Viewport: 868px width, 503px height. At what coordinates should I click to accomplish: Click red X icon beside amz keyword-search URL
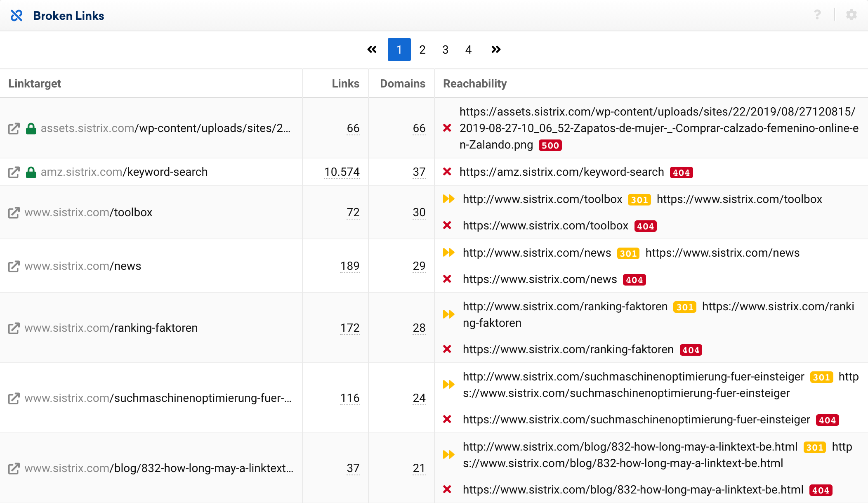point(447,172)
